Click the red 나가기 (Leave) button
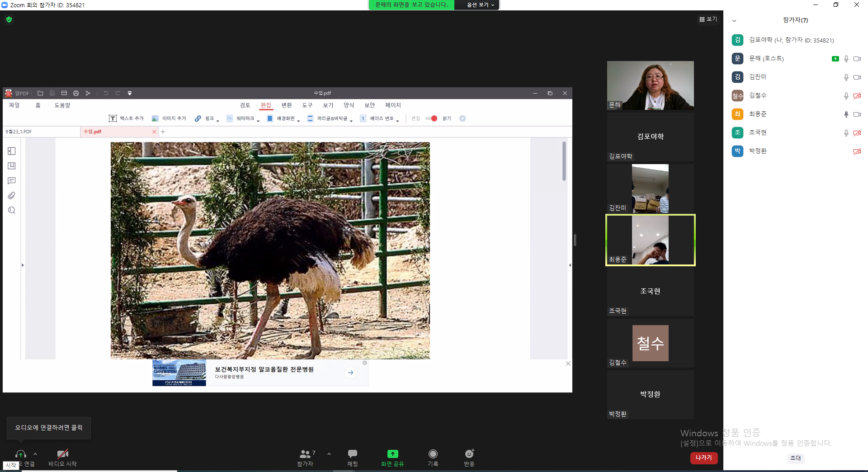The width and height of the screenshot is (868, 472). 704,458
